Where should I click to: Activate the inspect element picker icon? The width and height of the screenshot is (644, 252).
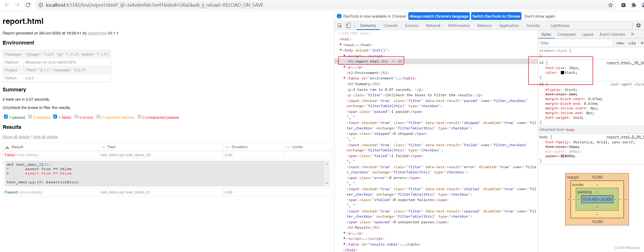click(340, 25)
